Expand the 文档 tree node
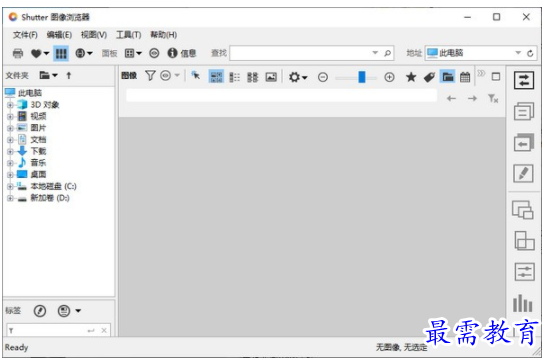This screenshot has width=547, height=364. [10, 140]
